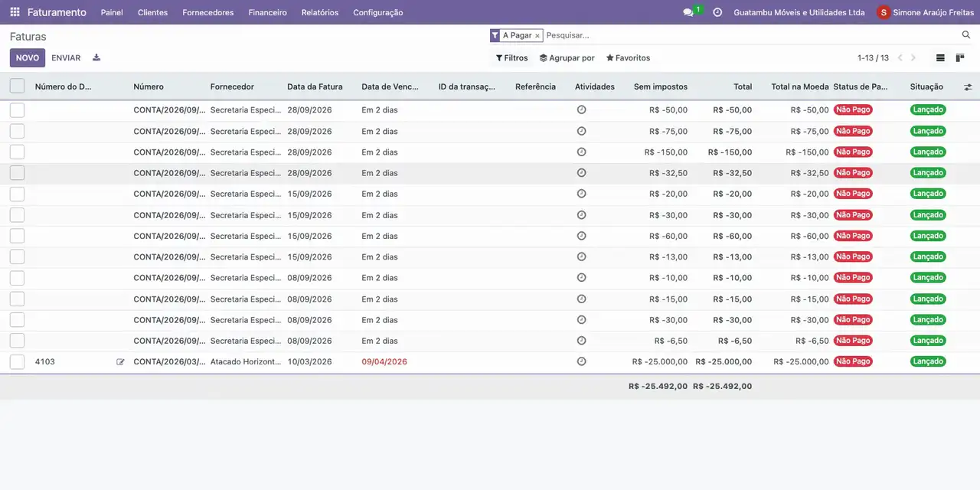
Task: Click the funnel icon on A Pagar facet
Action: tap(495, 35)
